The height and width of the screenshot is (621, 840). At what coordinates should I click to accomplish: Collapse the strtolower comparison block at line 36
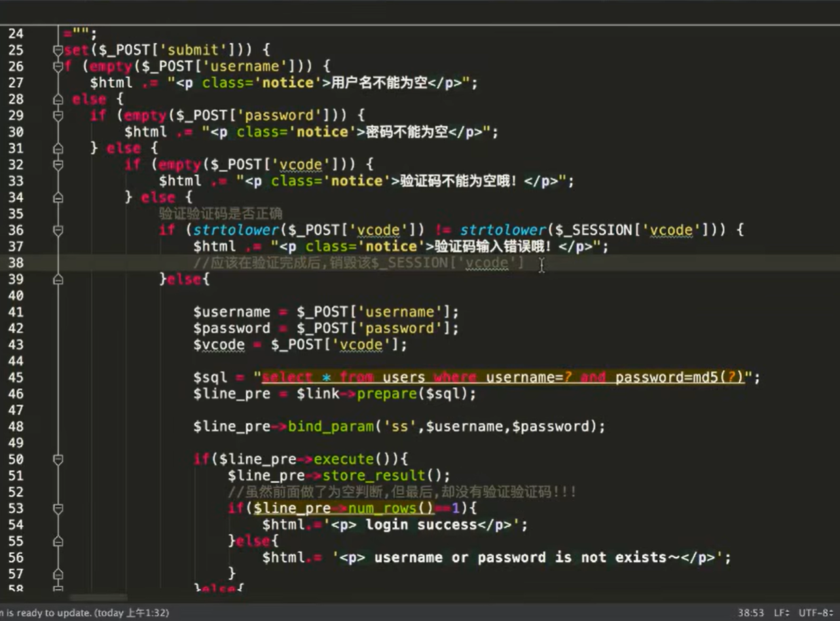coord(58,231)
